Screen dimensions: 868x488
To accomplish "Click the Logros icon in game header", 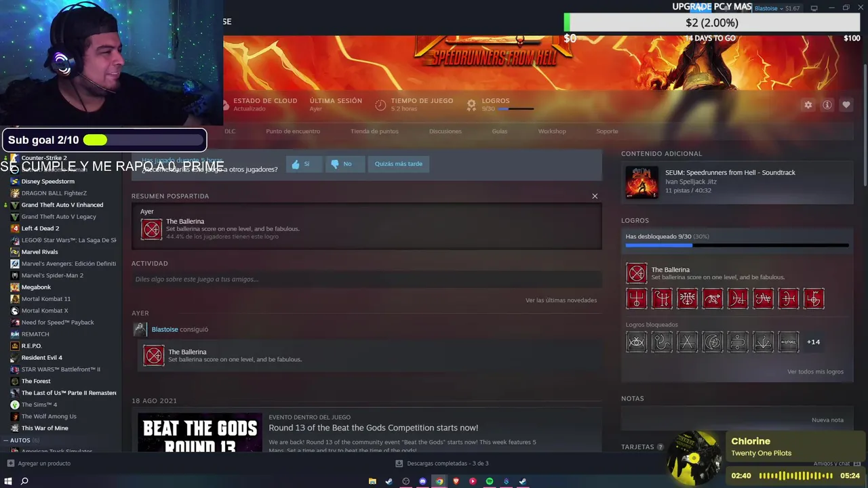I will click(x=471, y=105).
